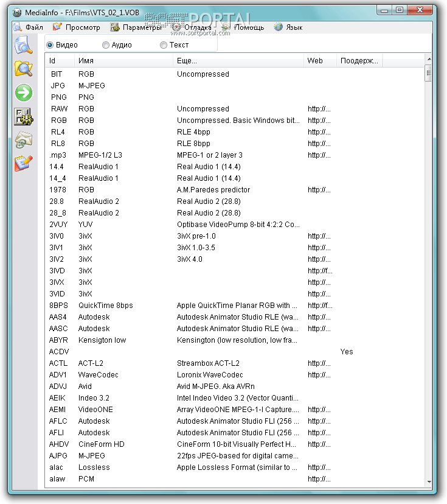Sort by the Имя column header
447x504 pixels.
tap(124, 61)
